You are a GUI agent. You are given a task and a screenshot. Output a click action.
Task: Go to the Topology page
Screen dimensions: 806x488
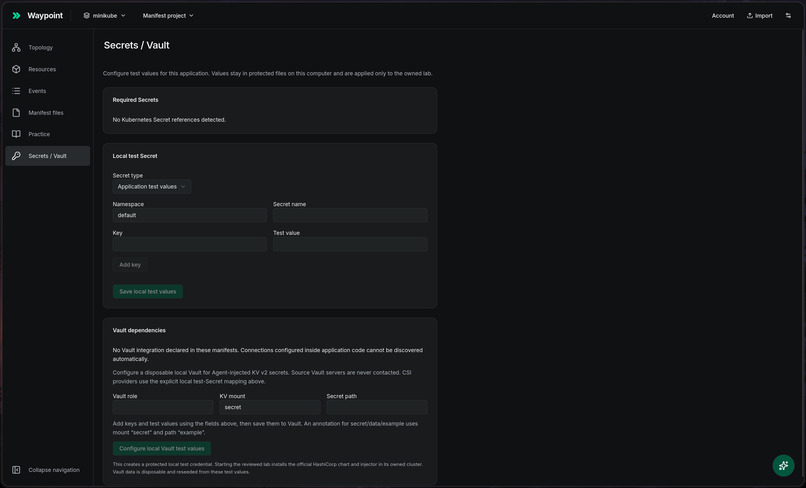coord(48,47)
